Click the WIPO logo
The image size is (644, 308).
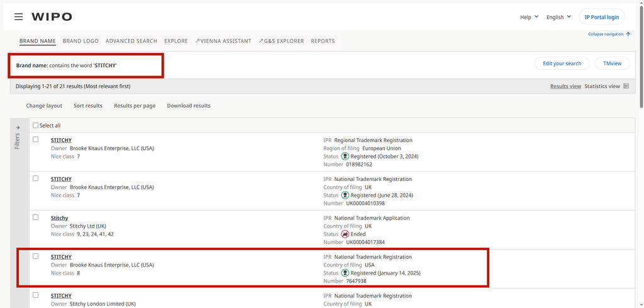52,17
